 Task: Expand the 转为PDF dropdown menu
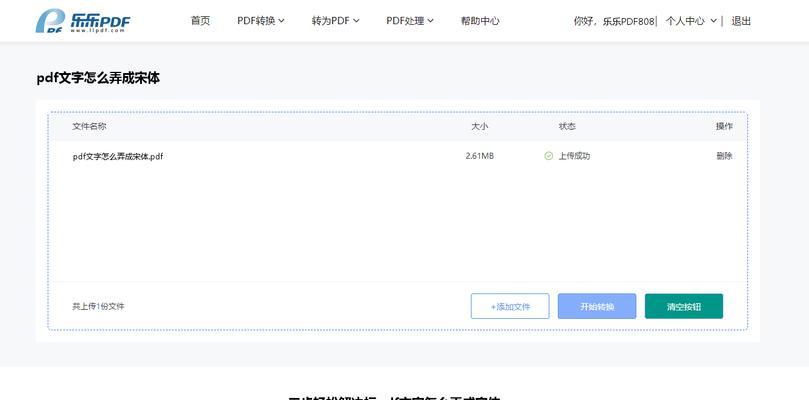(335, 21)
